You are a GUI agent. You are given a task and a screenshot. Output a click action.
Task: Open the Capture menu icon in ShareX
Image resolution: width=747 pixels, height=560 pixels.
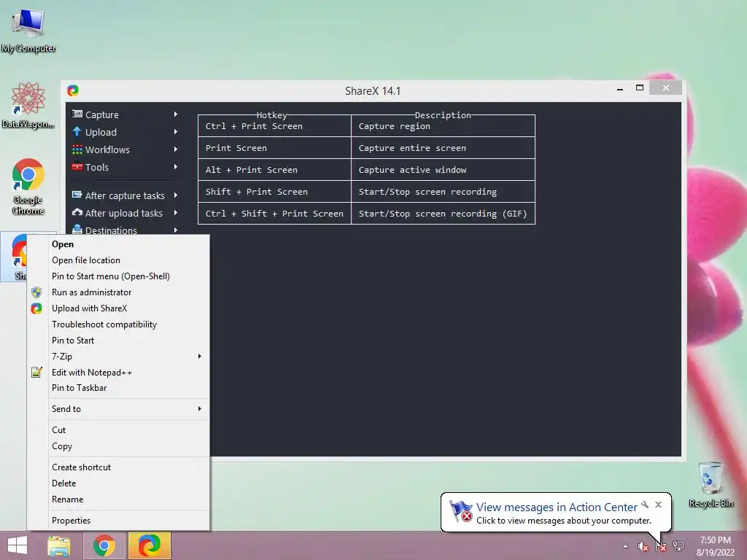[77, 114]
